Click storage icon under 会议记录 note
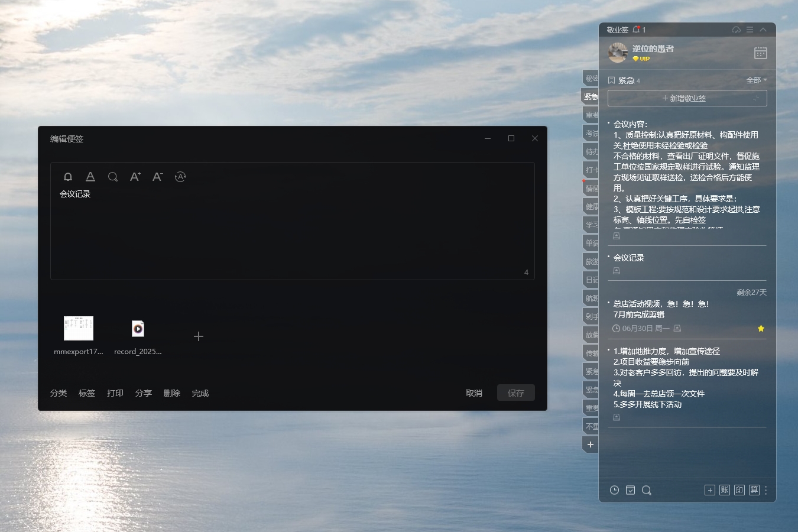The width and height of the screenshot is (798, 532). click(617, 271)
